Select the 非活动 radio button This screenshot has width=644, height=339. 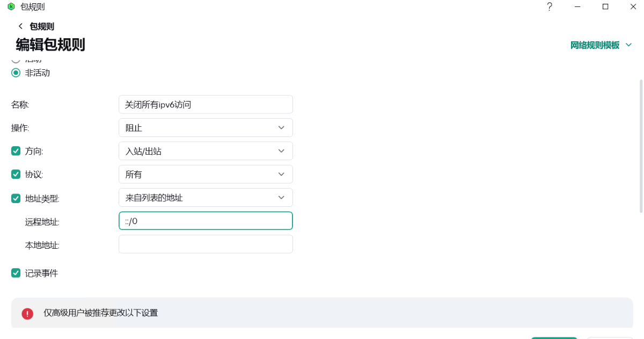pos(16,73)
